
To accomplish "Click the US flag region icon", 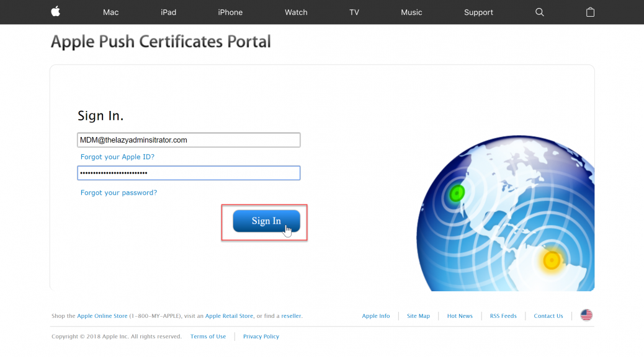I will point(586,315).
